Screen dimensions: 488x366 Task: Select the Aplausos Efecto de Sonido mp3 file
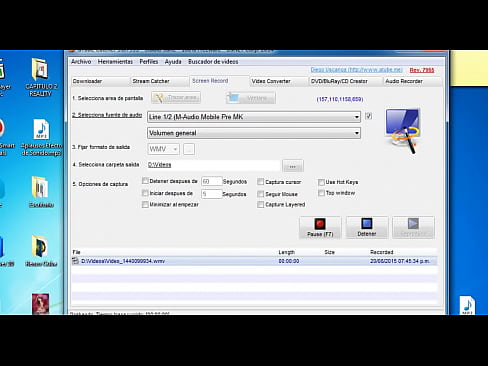point(41,138)
